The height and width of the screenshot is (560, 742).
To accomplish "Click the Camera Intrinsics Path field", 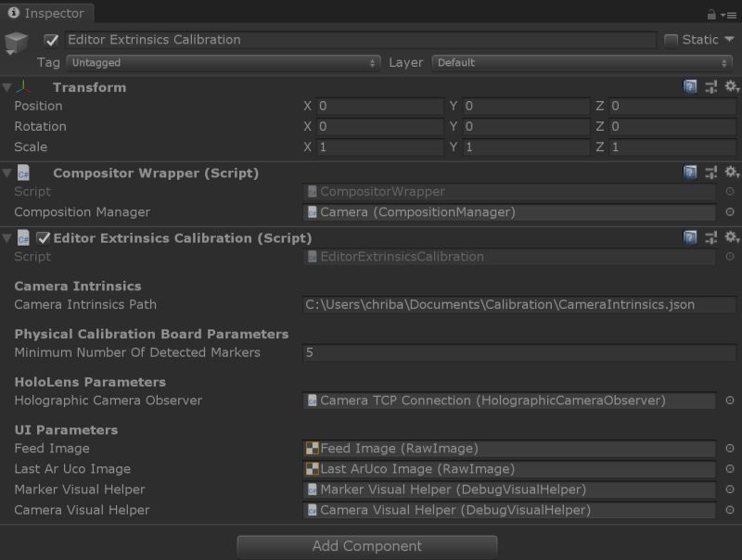I will (519, 305).
